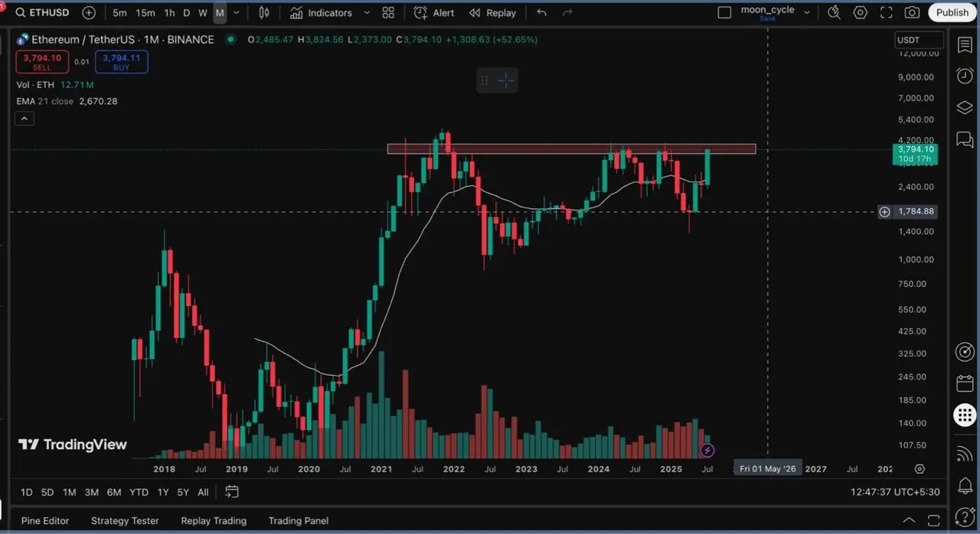
Task: Open the go-to-date calendar icon
Action: click(x=232, y=492)
